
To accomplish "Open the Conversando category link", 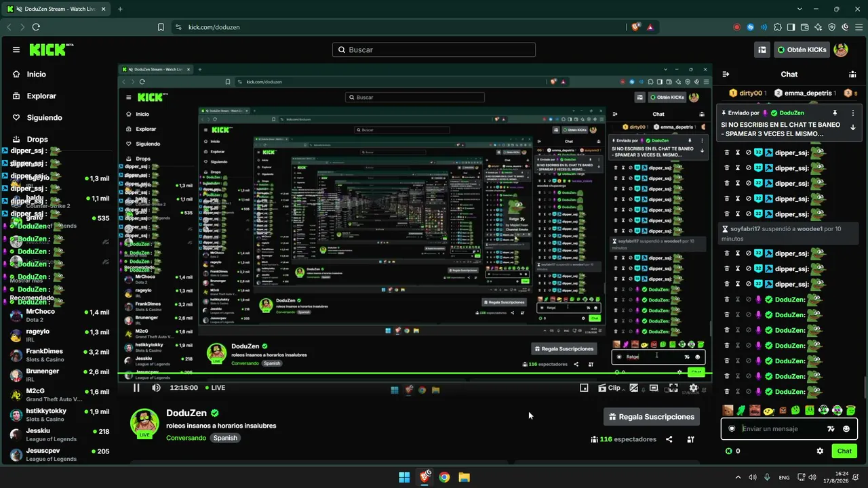I will (x=186, y=438).
